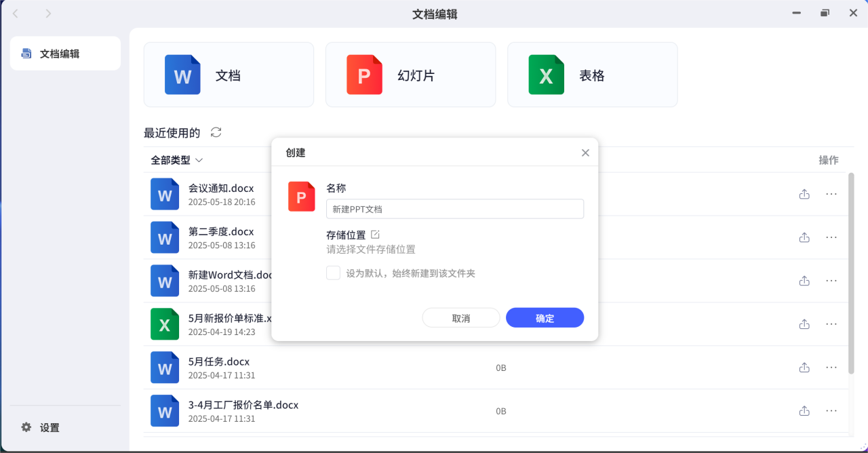Viewport: 868px width, 453px height.
Task: Click the vertical scrollbar of file list
Action: click(x=851, y=271)
